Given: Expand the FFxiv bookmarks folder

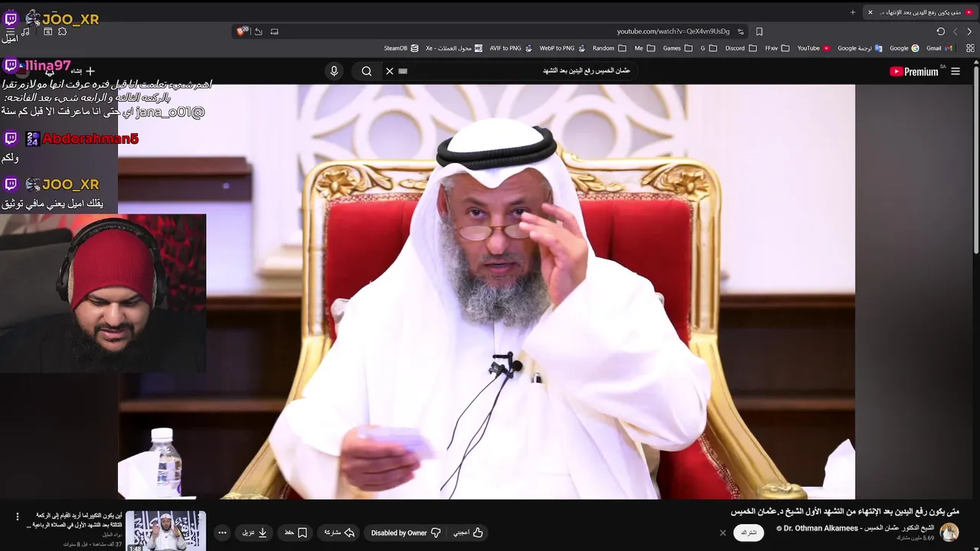Looking at the screenshot, I should [x=777, y=48].
